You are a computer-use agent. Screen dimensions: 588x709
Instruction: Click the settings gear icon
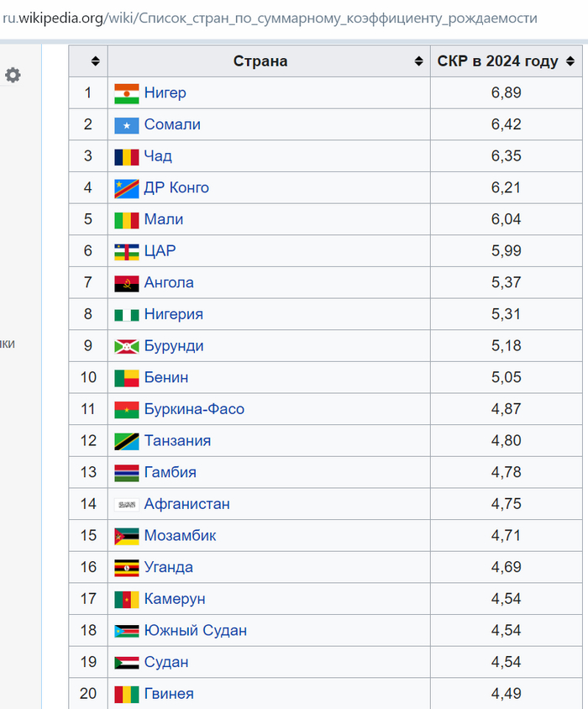click(13, 75)
